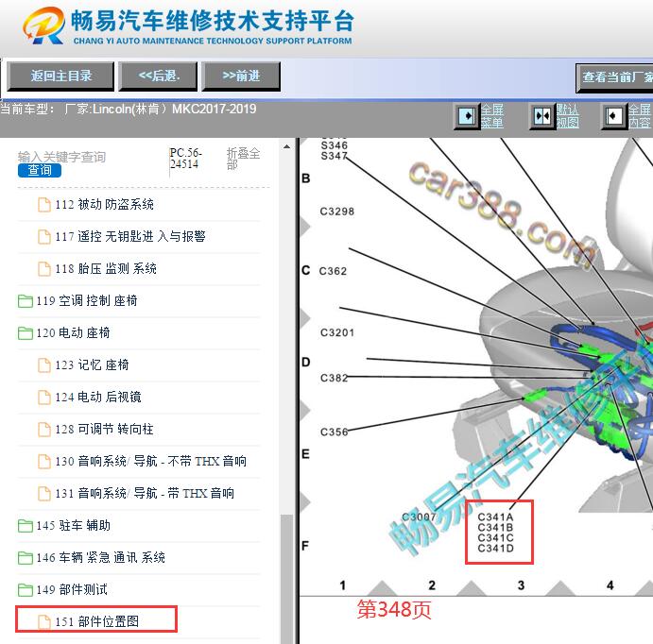Expand the 149 部件测试 folder icon
Screen dimensions: 653x644
pos(26,589)
